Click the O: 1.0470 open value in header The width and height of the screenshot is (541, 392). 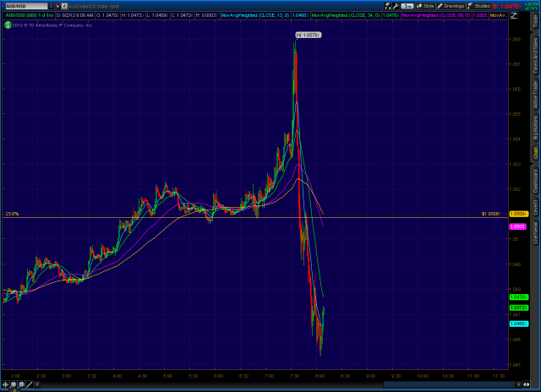(x=107, y=15)
